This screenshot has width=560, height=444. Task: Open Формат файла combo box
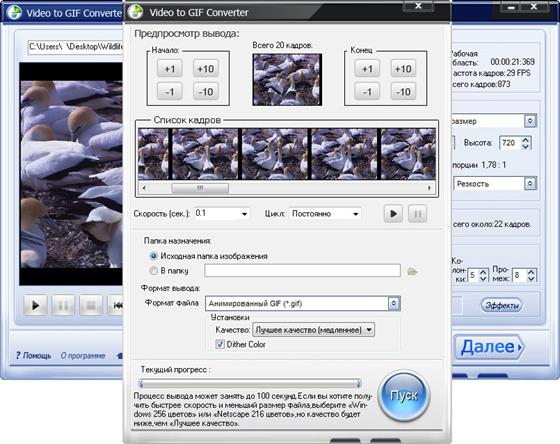coord(303,304)
